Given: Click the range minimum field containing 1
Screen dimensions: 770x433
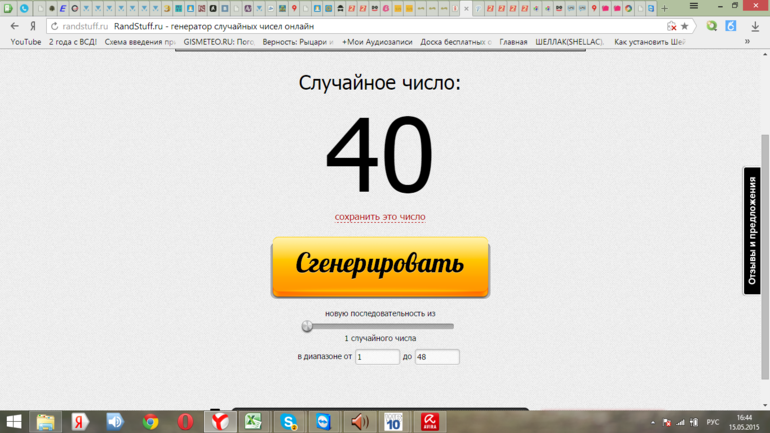Looking at the screenshot, I should click(377, 357).
